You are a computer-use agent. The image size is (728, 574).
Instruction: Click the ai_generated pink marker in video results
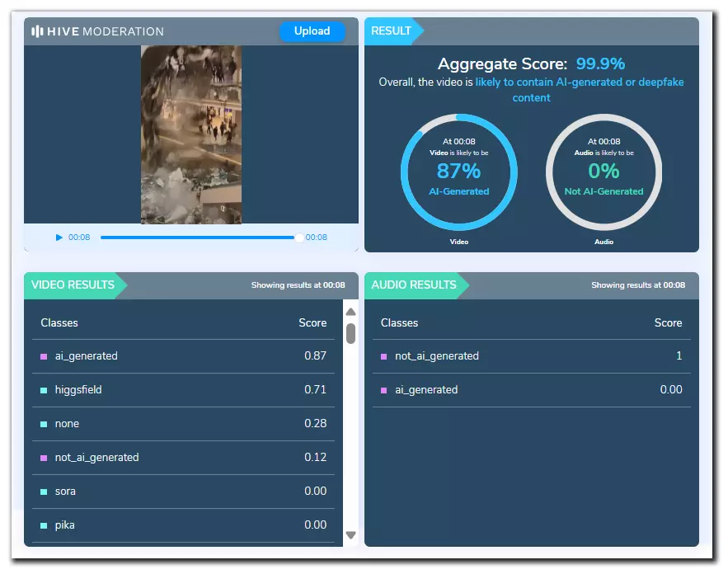pos(44,356)
